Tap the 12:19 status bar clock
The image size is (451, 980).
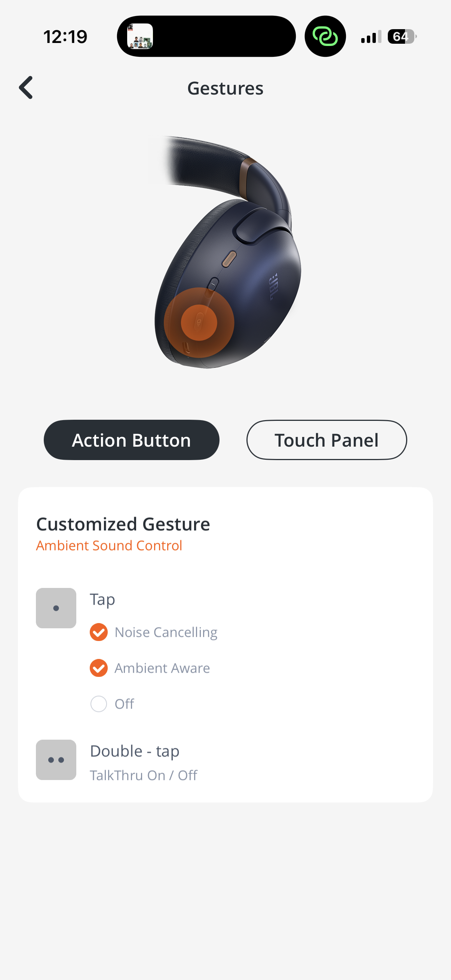coord(65,37)
